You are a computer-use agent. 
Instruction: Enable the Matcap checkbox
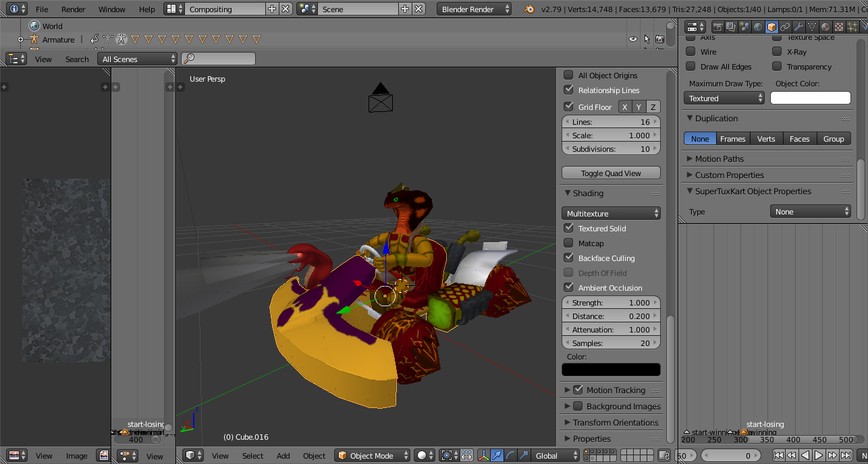point(568,243)
